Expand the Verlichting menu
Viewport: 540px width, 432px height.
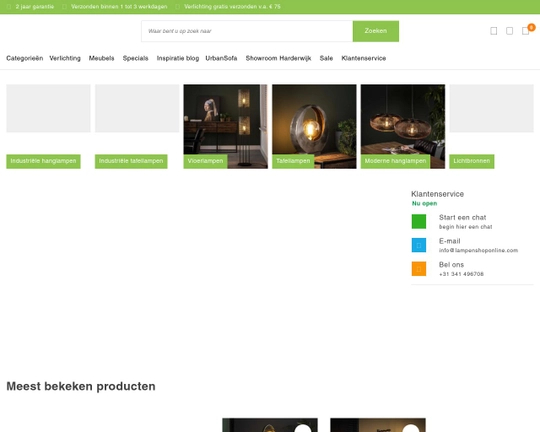65,58
